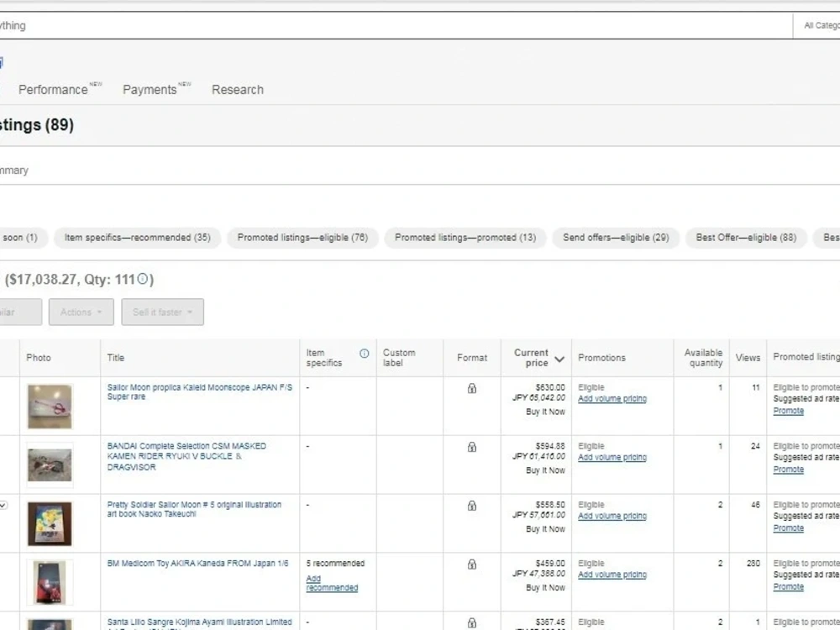The image size is (840, 630).
Task: Add volume pricing for Pretty Soldier art book
Action: (612, 516)
